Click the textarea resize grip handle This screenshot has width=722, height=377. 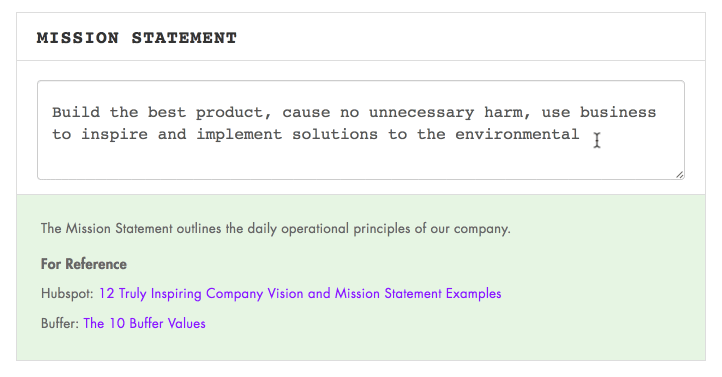click(680, 174)
